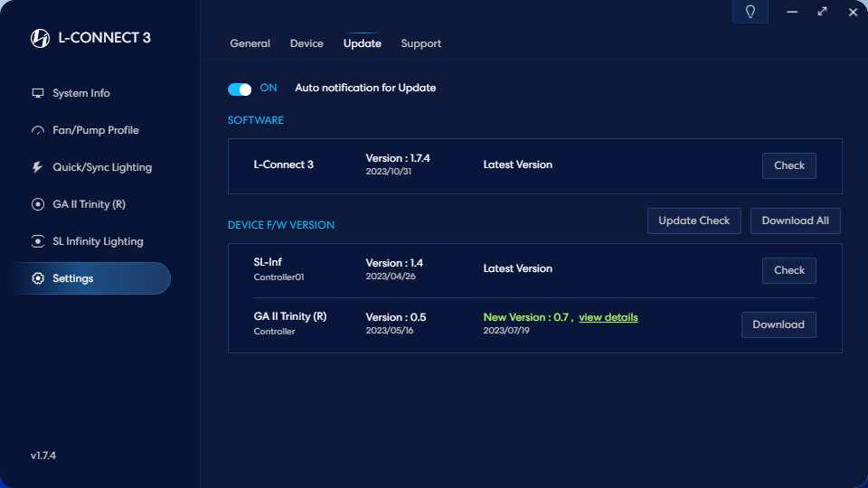Click L-Connect 3 name in software row

[x=283, y=164]
